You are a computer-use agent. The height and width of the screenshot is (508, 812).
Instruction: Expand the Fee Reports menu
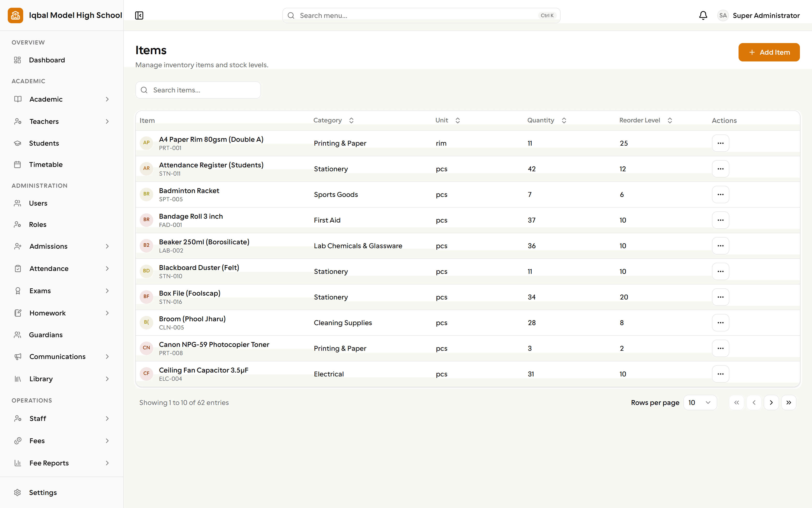(x=62, y=463)
